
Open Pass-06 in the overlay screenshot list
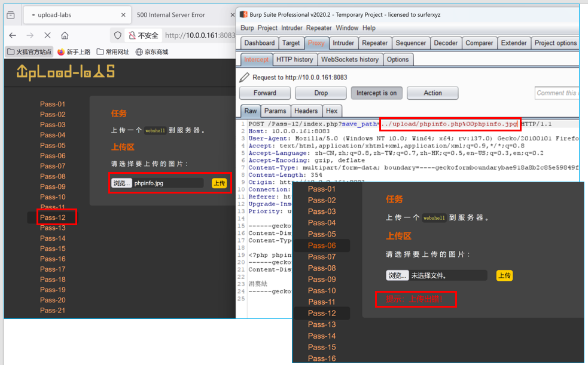(322, 246)
